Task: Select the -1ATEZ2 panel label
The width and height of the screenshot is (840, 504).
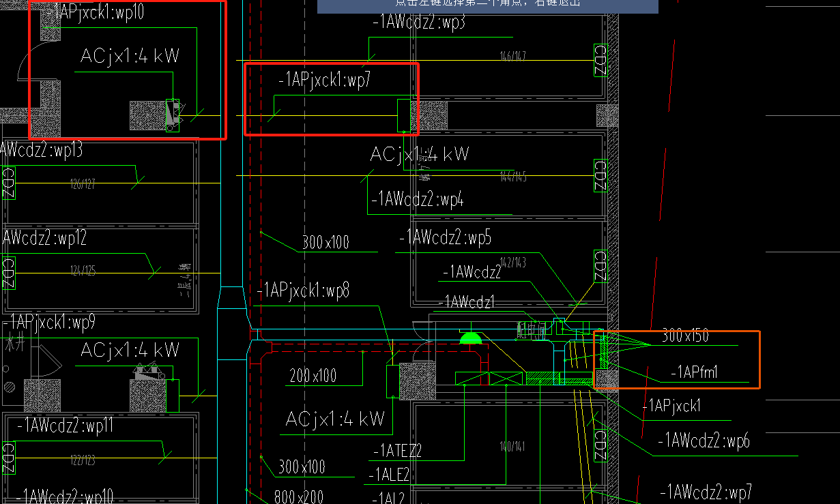Action: click(x=396, y=451)
